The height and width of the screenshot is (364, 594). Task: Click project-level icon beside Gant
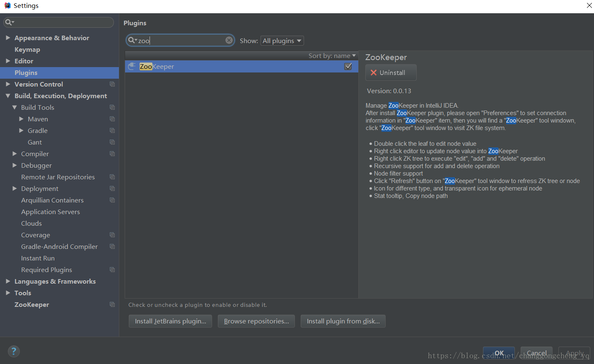point(112,142)
